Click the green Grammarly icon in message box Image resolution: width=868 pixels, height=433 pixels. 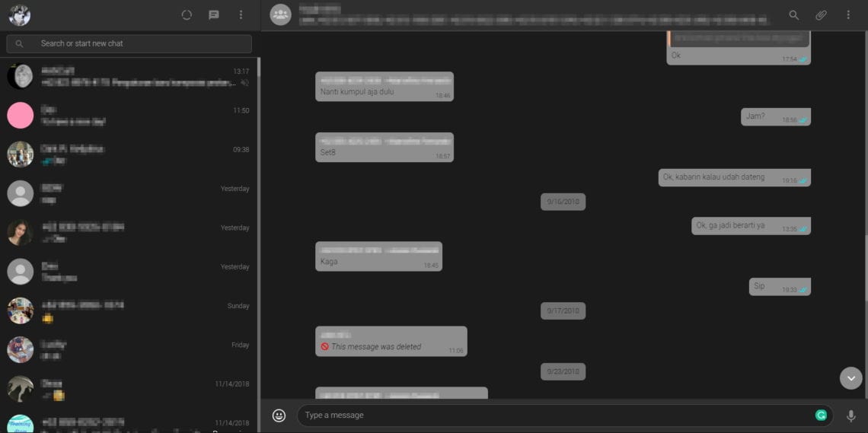tap(821, 415)
